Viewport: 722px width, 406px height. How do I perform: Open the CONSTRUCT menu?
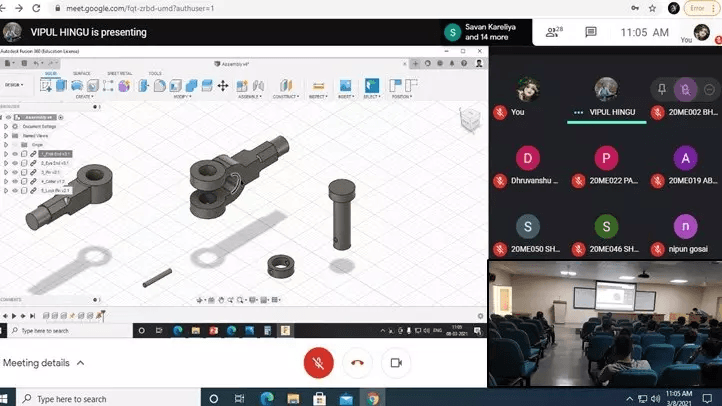pyautogui.click(x=286, y=97)
